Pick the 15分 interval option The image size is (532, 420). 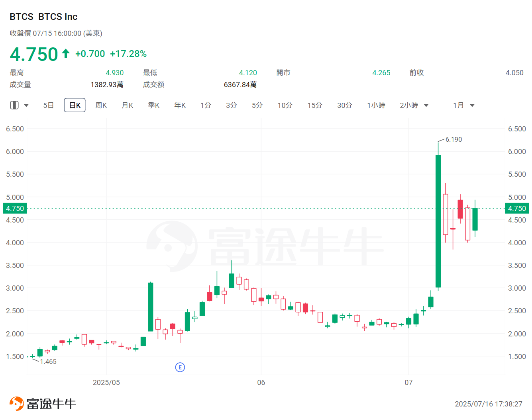(x=314, y=105)
